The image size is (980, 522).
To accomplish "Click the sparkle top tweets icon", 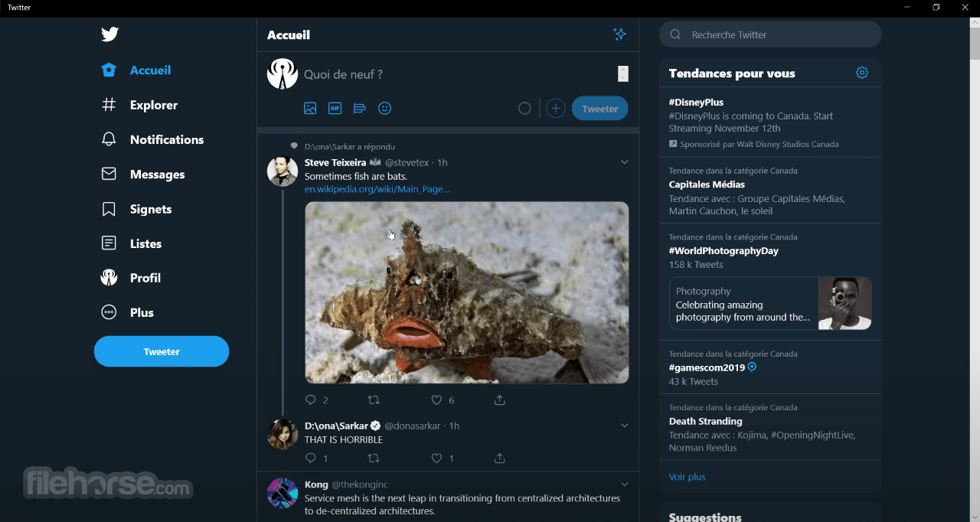I will 620,34.
